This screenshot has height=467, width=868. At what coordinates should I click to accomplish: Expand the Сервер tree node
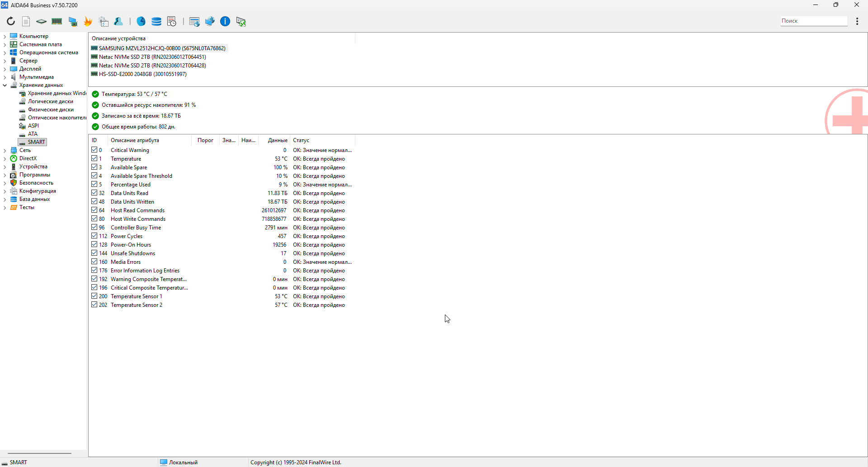(5, 61)
